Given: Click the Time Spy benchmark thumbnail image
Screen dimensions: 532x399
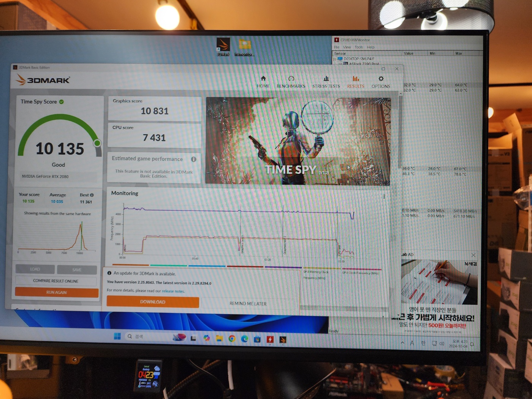Looking at the screenshot, I should click(x=298, y=141).
